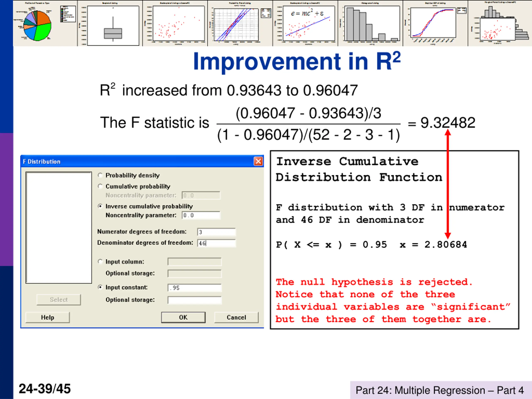532x399 pixels.
Task: Select the Cumulative probability radio button
Action: 100,186
